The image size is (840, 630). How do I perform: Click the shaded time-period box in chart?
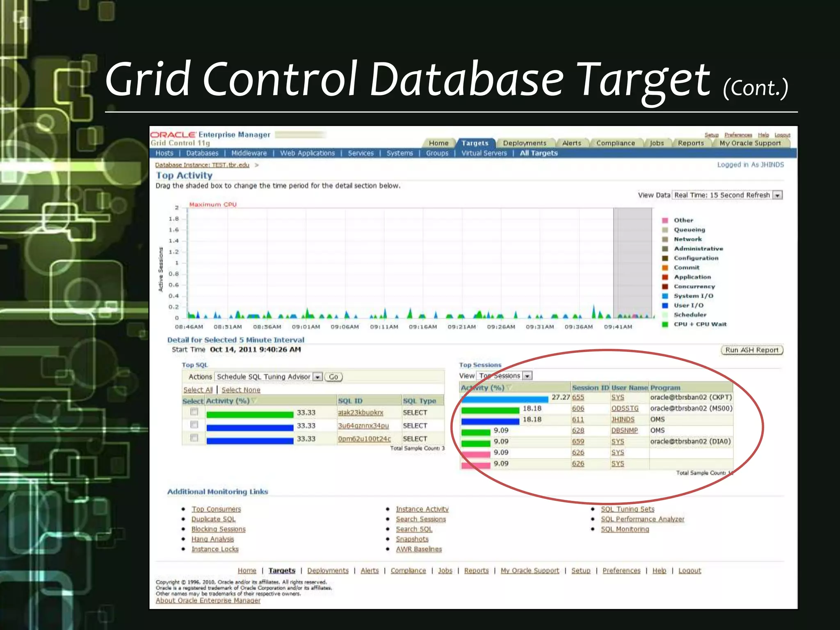(632, 262)
